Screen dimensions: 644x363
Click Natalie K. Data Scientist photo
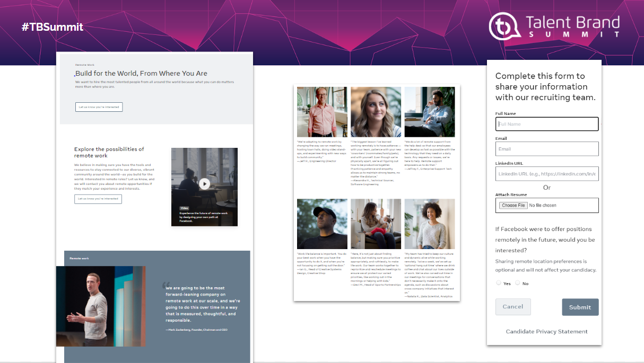click(430, 224)
